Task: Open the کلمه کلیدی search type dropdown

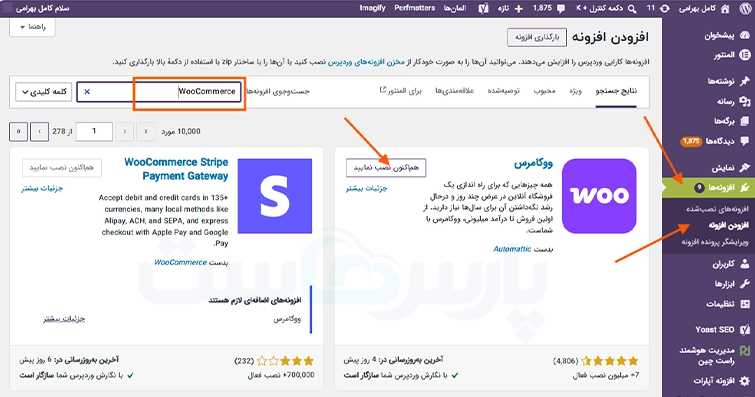Action: click(x=43, y=92)
